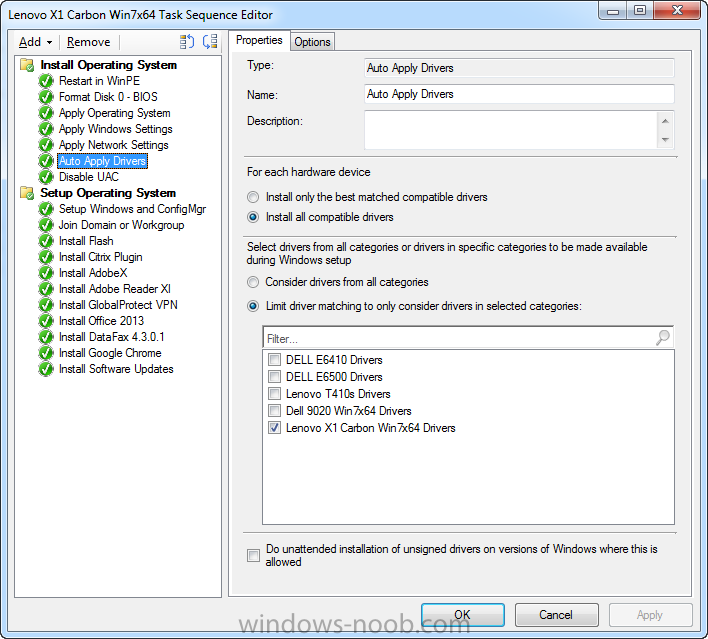
Task: Select the Install Google Chrome step
Action: (110, 353)
